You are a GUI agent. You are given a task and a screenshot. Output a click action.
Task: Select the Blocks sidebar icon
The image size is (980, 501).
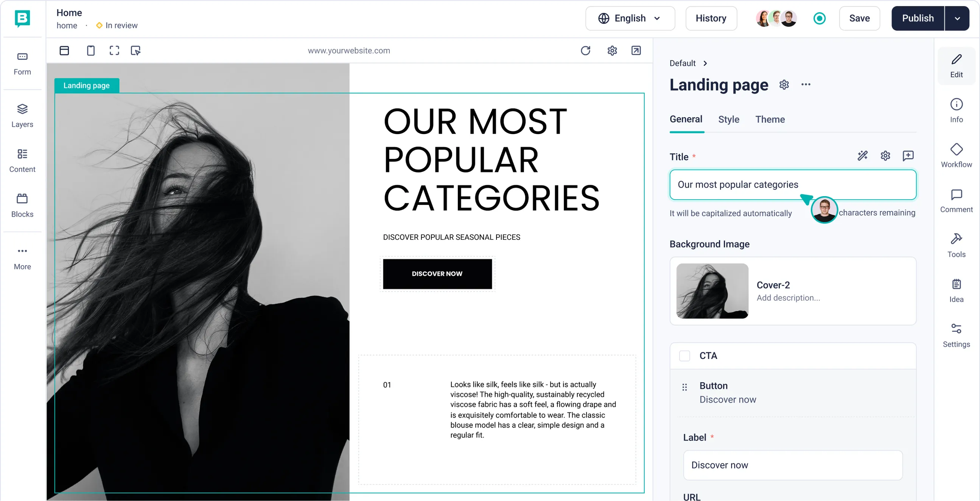(22, 205)
